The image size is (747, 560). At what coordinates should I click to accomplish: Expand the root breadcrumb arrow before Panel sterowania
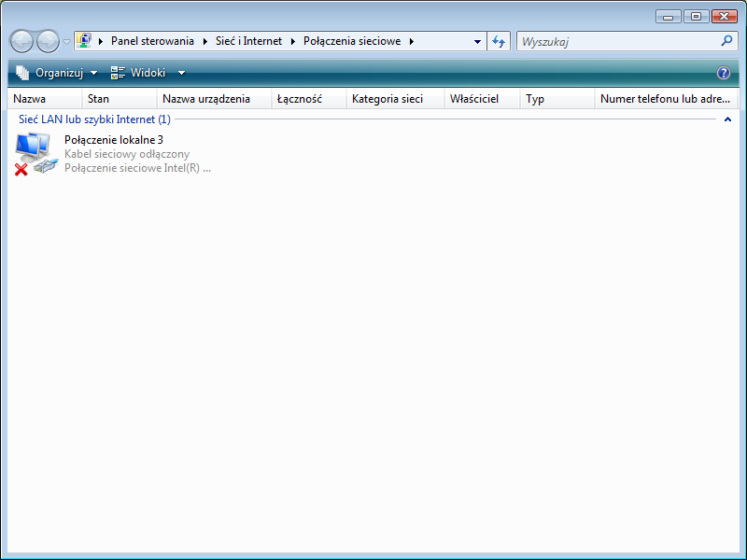101,41
